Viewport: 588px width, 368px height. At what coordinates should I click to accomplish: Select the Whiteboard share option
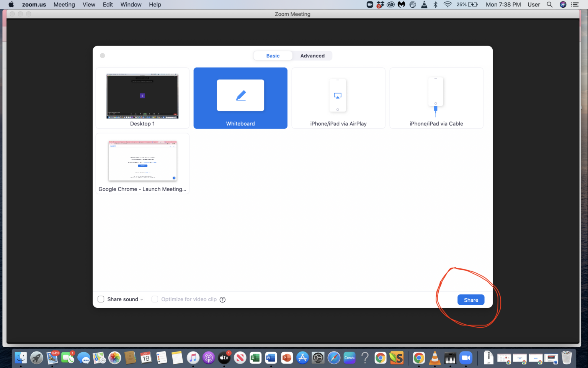[x=240, y=98]
